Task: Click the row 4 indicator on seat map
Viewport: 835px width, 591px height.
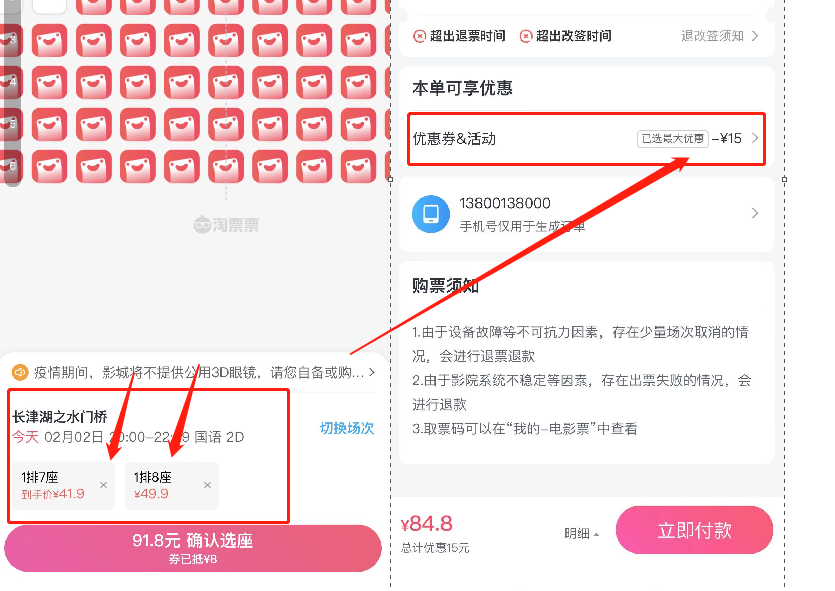Action: point(12,82)
